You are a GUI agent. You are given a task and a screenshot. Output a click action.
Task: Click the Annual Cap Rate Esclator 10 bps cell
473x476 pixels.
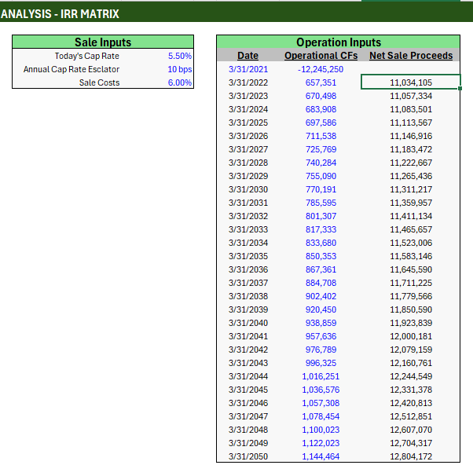pyautogui.click(x=179, y=69)
